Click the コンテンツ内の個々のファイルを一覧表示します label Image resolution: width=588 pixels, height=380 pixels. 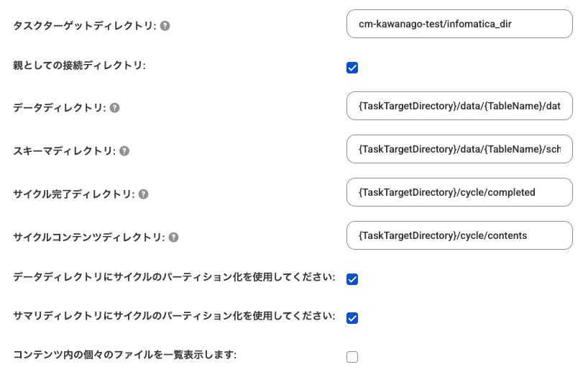(125, 355)
